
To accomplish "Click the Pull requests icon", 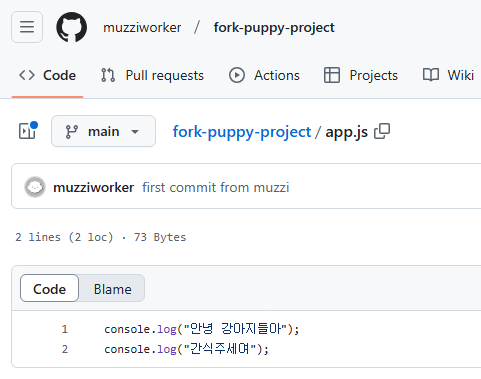I will click(108, 75).
